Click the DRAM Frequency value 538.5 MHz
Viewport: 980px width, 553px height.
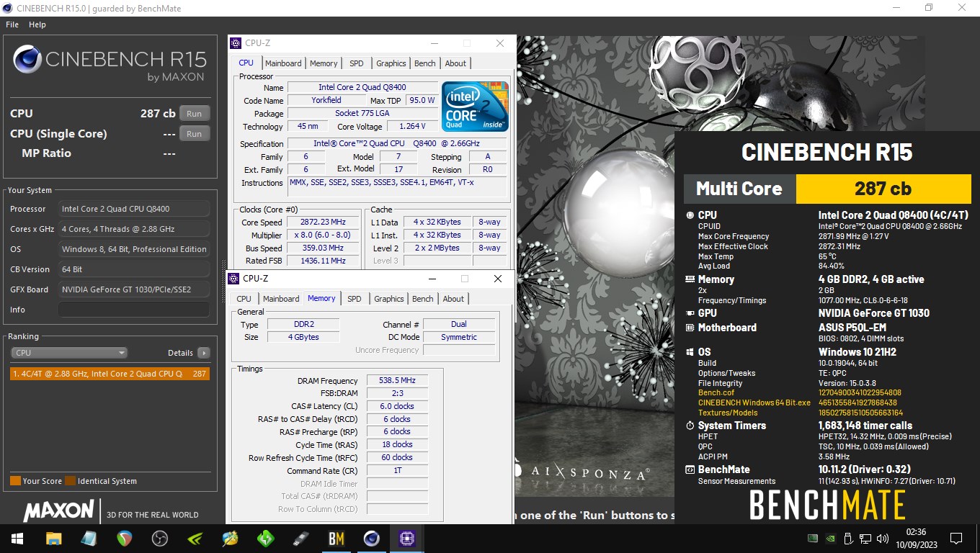click(x=397, y=380)
